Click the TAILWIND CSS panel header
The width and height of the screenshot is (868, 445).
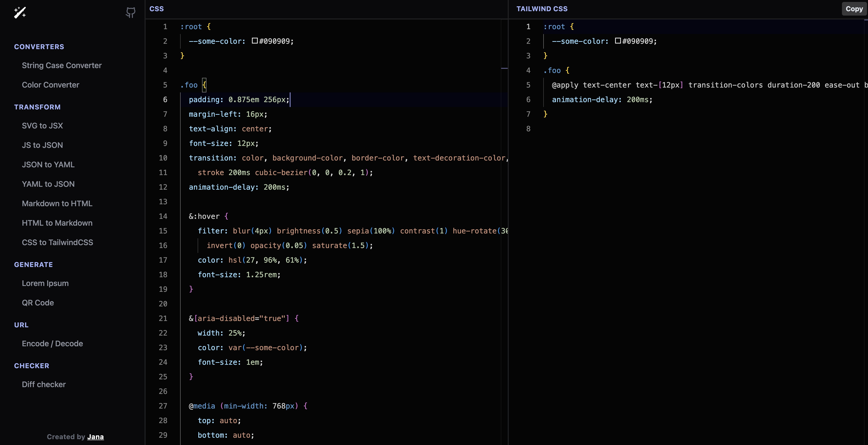pos(542,9)
